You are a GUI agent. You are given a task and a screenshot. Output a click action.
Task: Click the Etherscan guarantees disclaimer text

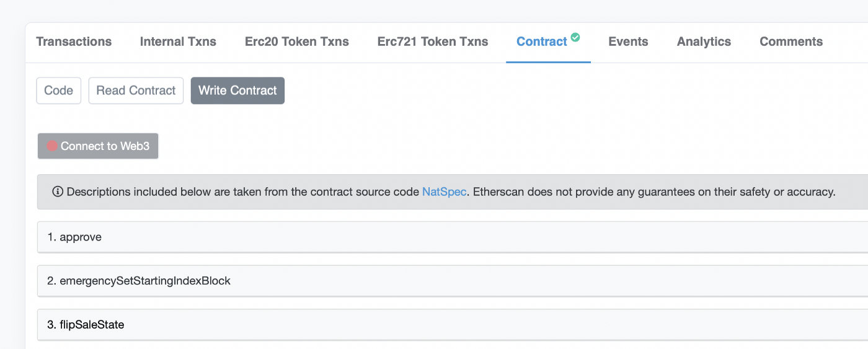[651, 192]
